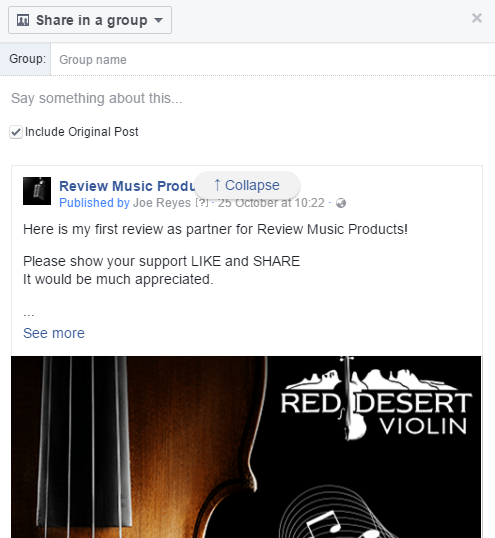Untick the Include Original Post checkbox
This screenshot has width=495, height=538.
tap(16, 132)
